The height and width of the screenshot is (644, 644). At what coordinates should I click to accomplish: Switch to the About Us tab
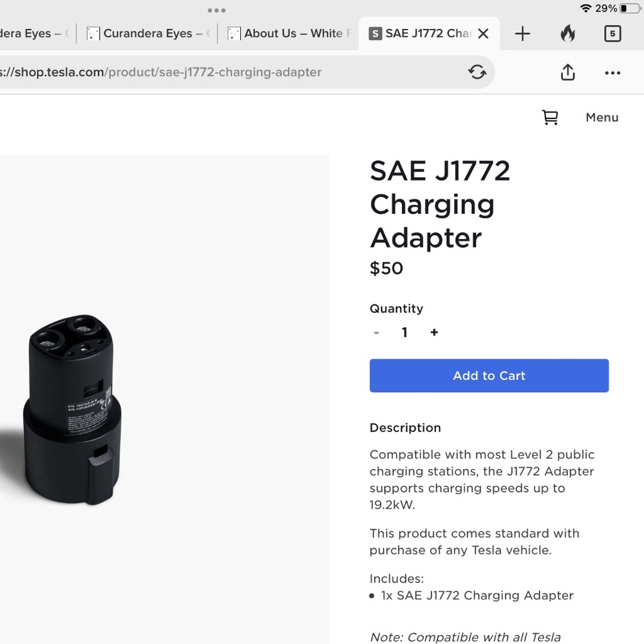click(x=289, y=33)
